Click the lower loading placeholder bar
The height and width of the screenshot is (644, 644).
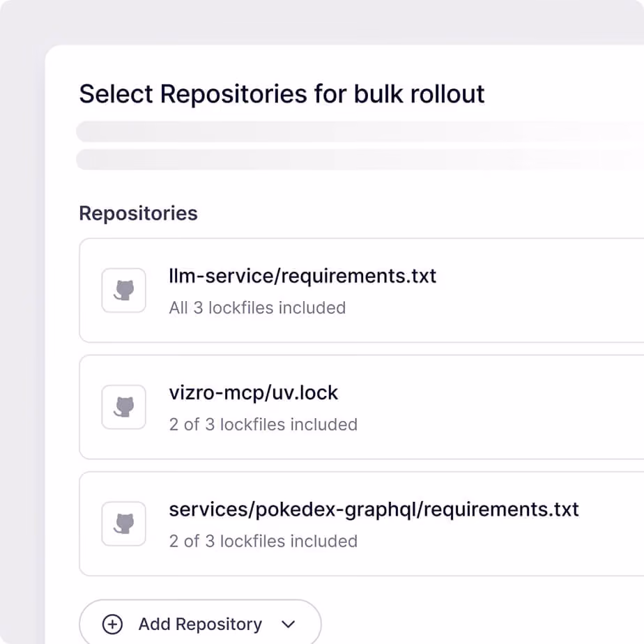[x=360, y=160]
